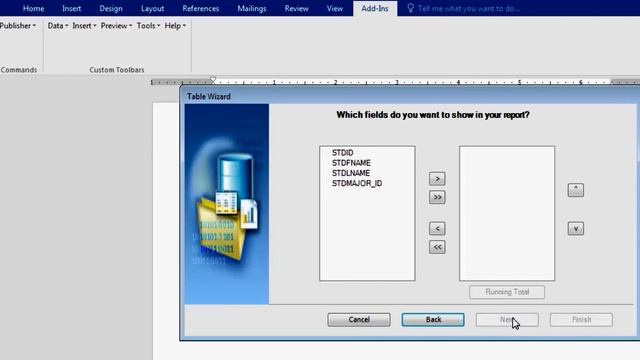Select the STDMAJOR_ID field

357,183
